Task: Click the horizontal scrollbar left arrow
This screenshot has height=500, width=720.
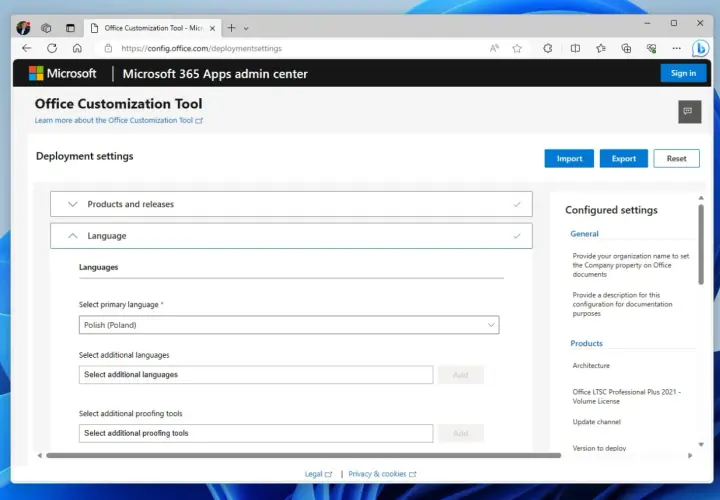Action: click(x=40, y=455)
